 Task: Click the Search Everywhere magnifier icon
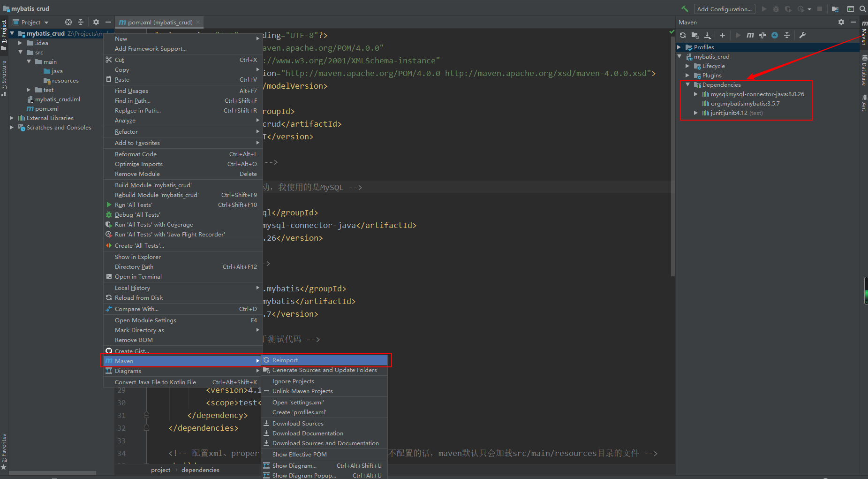pos(862,9)
